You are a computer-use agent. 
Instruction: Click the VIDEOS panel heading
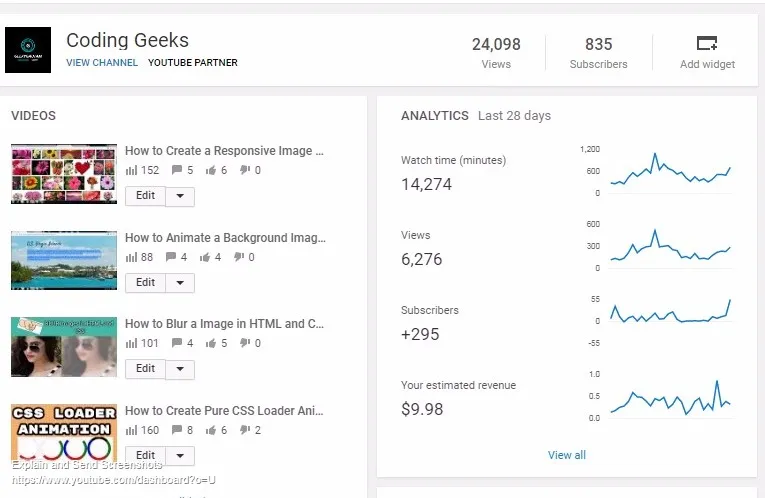pyautogui.click(x=34, y=116)
